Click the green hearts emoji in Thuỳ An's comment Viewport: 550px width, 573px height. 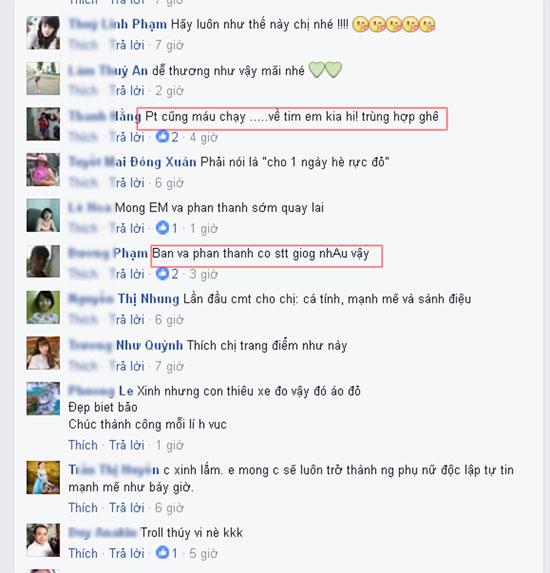[325, 70]
